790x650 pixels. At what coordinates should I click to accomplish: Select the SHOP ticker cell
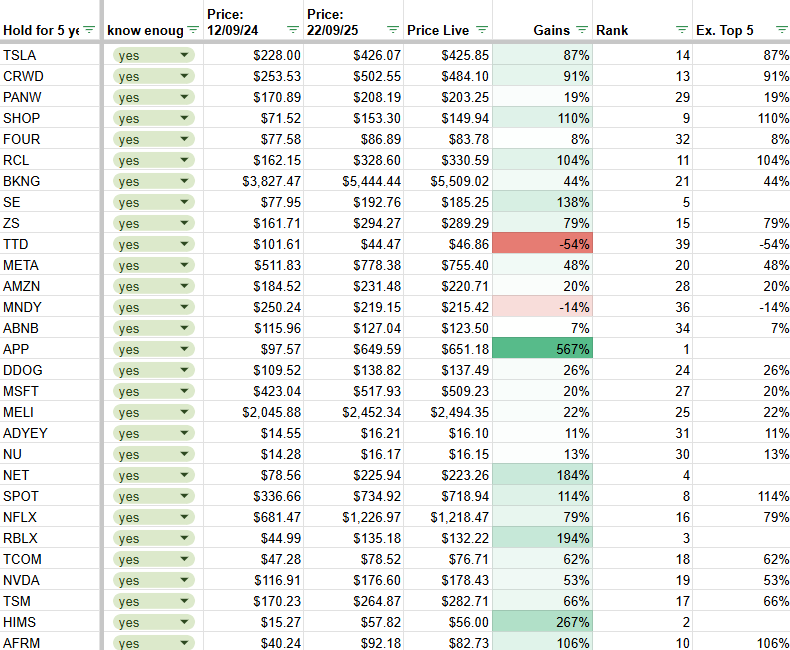[50, 118]
